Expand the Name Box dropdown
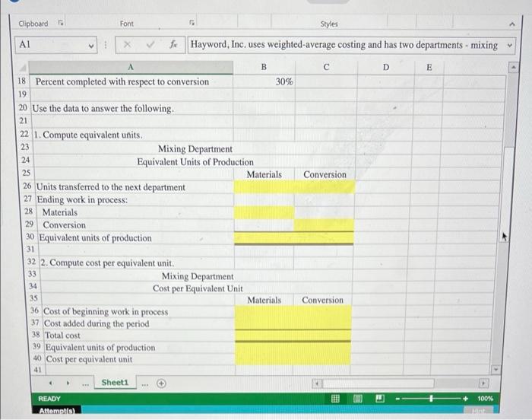The image size is (532, 420). [91, 45]
